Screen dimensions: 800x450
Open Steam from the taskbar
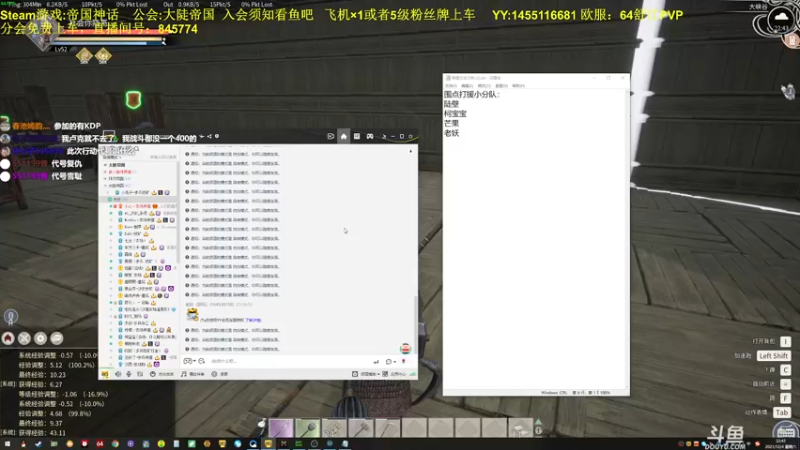(x=39, y=444)
